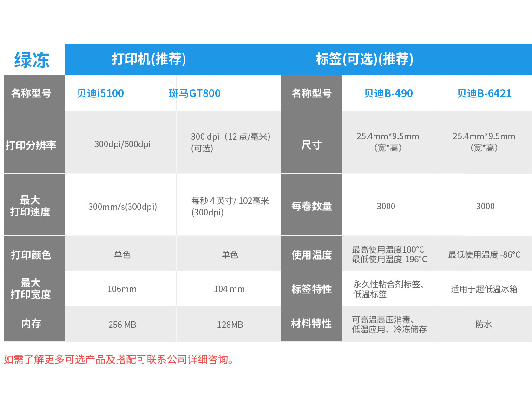This screenshot has height=403, width=532.
Task: Select the 可高温高压消毒 material cell
Action: [389, 325]
